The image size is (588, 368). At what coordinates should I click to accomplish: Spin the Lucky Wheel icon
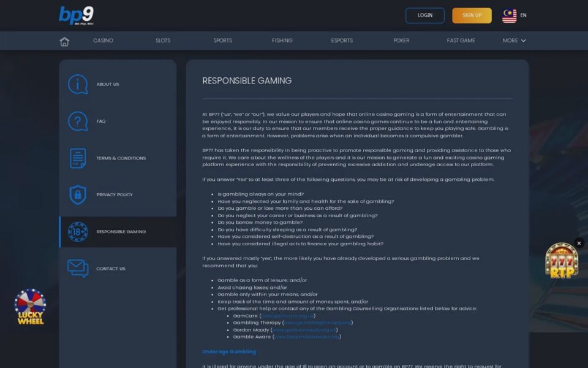tap(31, 307)
